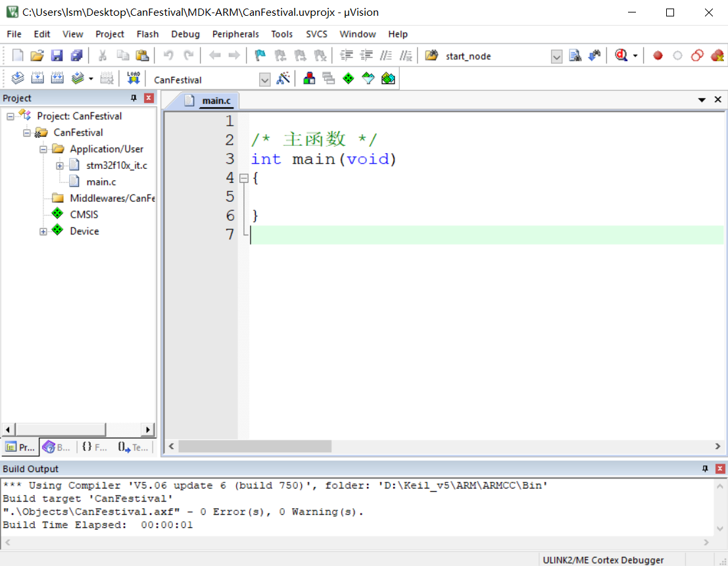Collapse the Application/User folder
Viewport: 728px width, 566px height.
pos(43,149)
